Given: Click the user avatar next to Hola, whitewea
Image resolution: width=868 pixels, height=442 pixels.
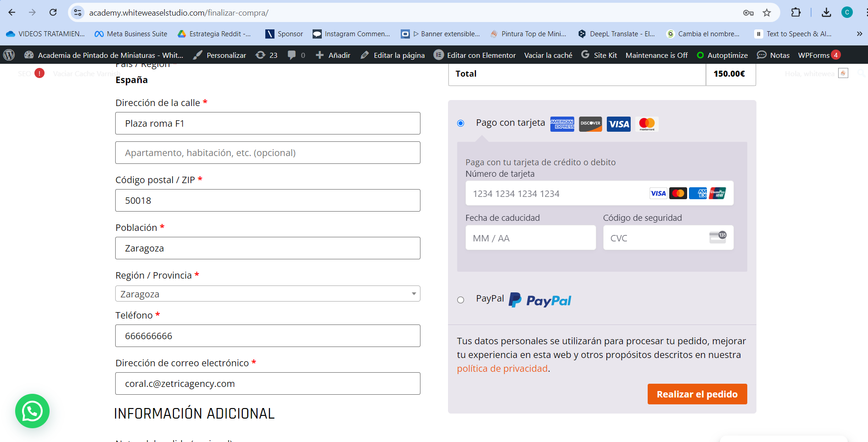Looking at the screenshot, I should pyautogui.click(x=843, y=73).
